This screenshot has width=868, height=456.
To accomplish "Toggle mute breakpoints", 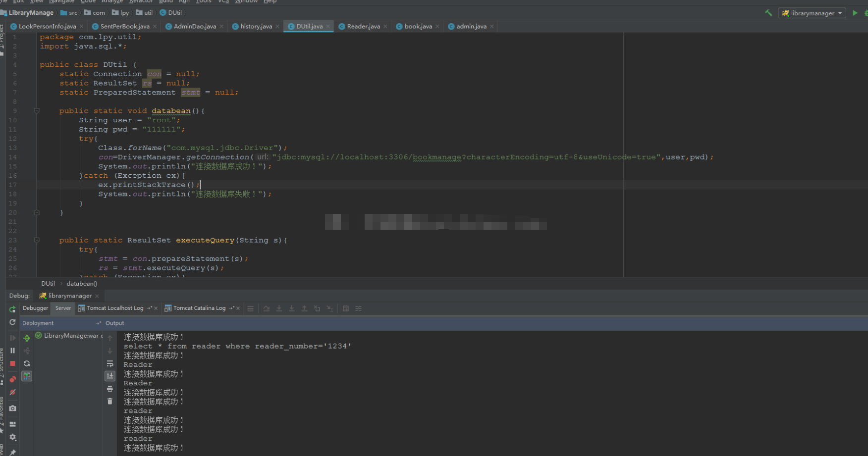I will point(12,392).
